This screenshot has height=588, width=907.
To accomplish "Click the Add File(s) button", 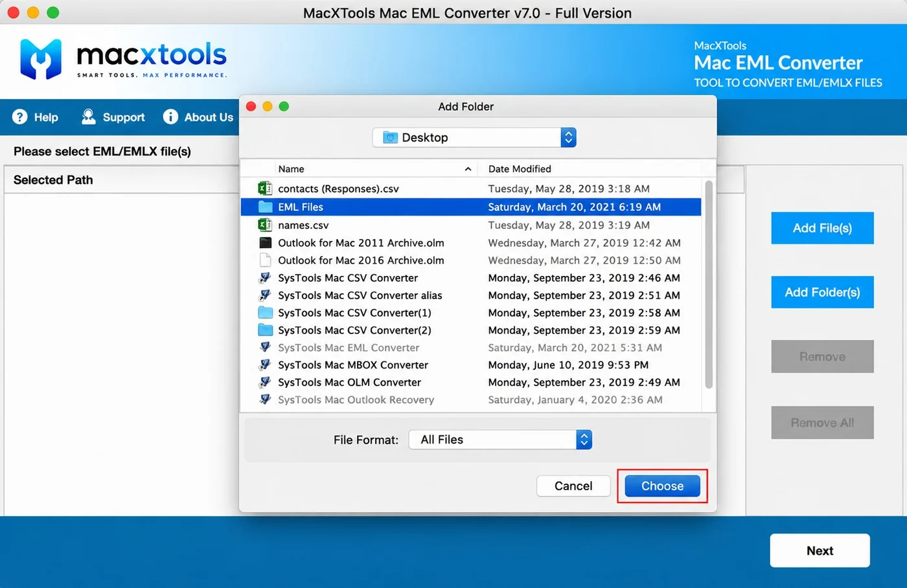I will pyautogui.click(x=822, y=228).
